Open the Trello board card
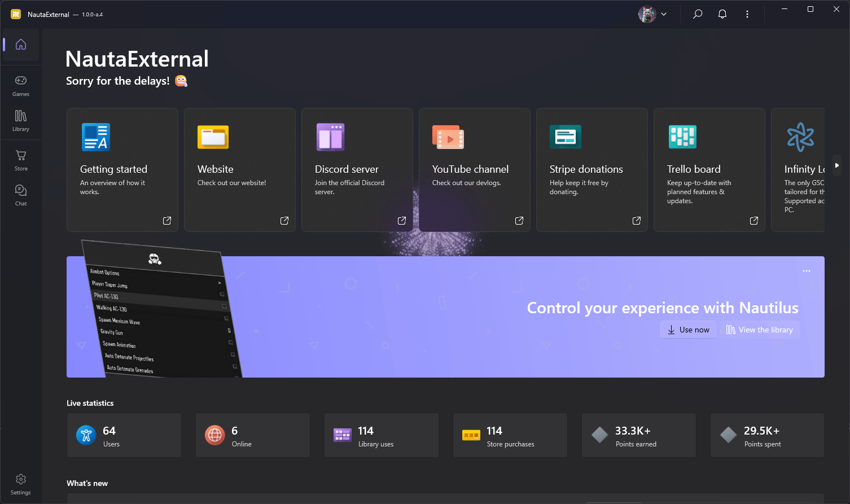This screenshot has height=504, width=850. click(709, 170)
